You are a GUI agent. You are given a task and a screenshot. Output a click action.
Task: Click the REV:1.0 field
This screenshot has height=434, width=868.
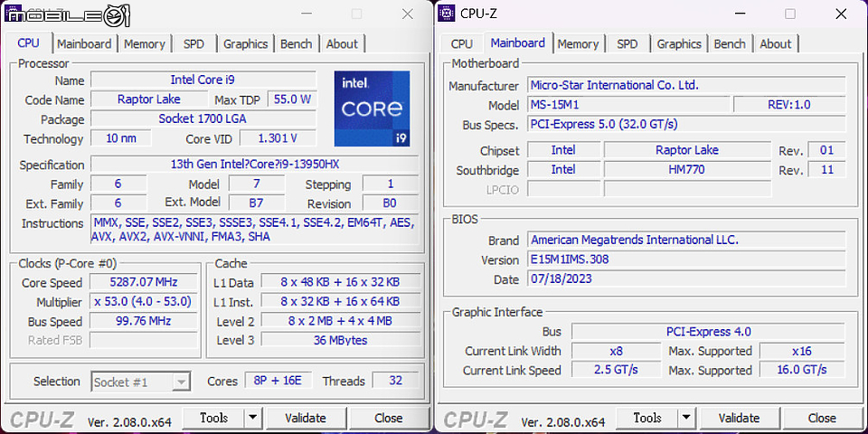tap(789, 105)
